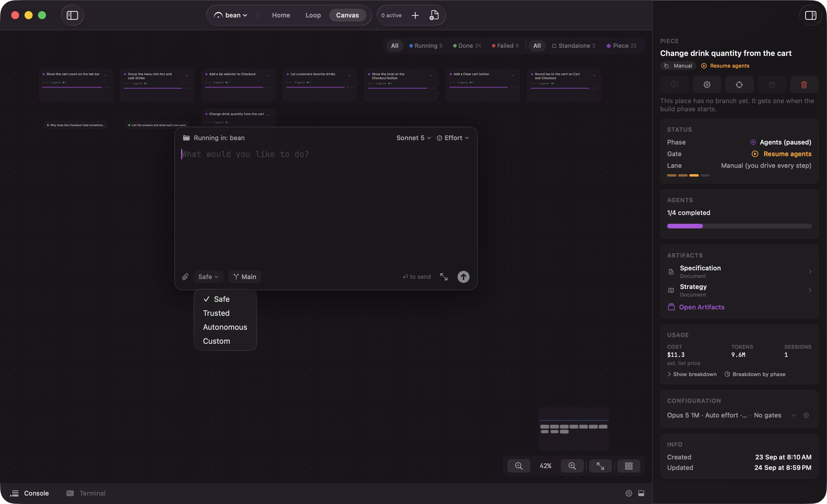
Task: Click the Terminal icon
Action: (x=70, y=493)
